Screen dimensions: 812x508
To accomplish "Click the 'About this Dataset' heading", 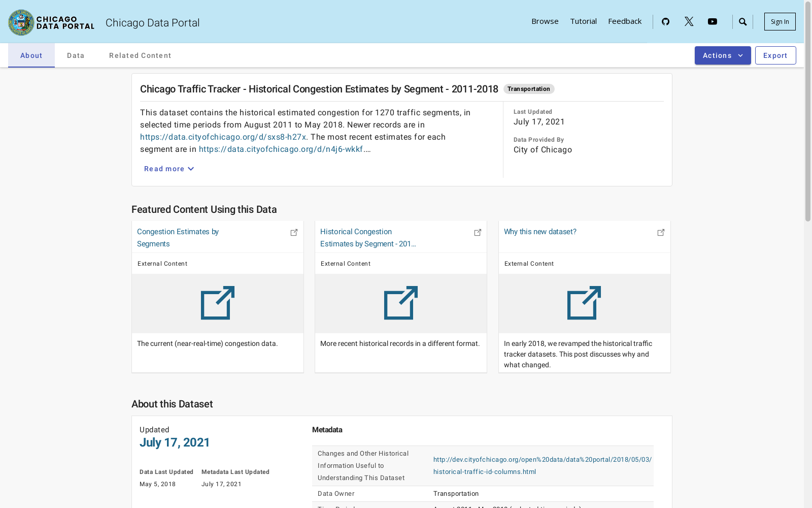I will pos(172,404).
